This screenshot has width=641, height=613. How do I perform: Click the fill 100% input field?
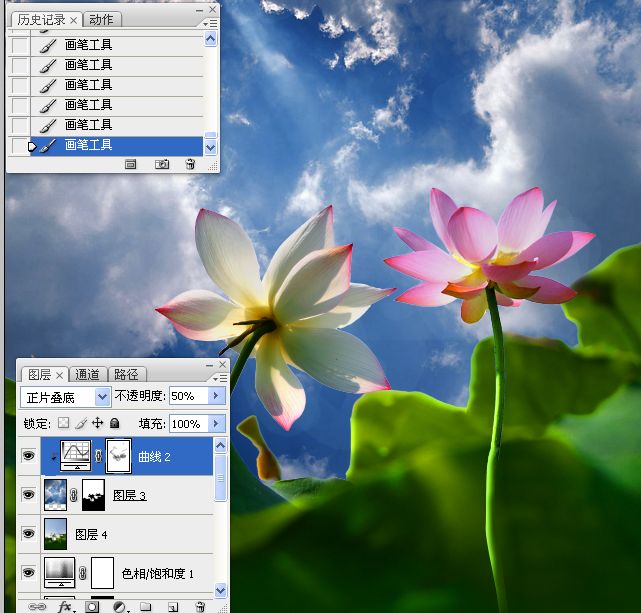(188, 423)
